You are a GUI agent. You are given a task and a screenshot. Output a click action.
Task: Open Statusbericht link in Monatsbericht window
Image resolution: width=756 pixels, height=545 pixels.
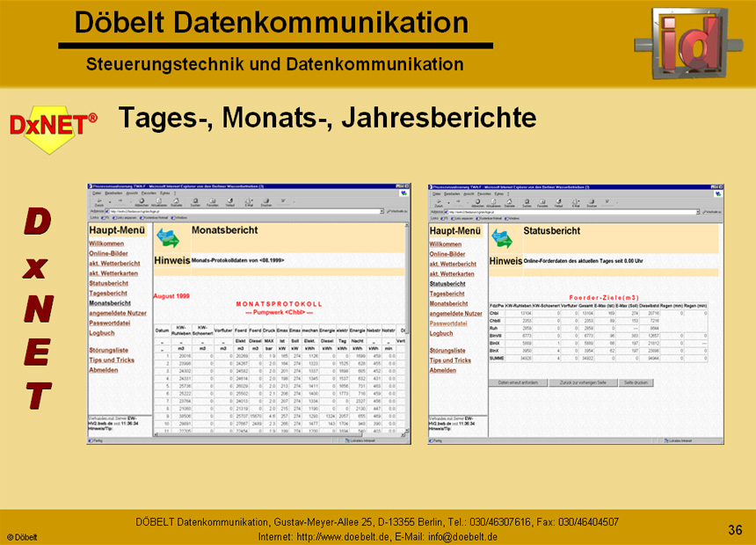click(x=108, y=283)
